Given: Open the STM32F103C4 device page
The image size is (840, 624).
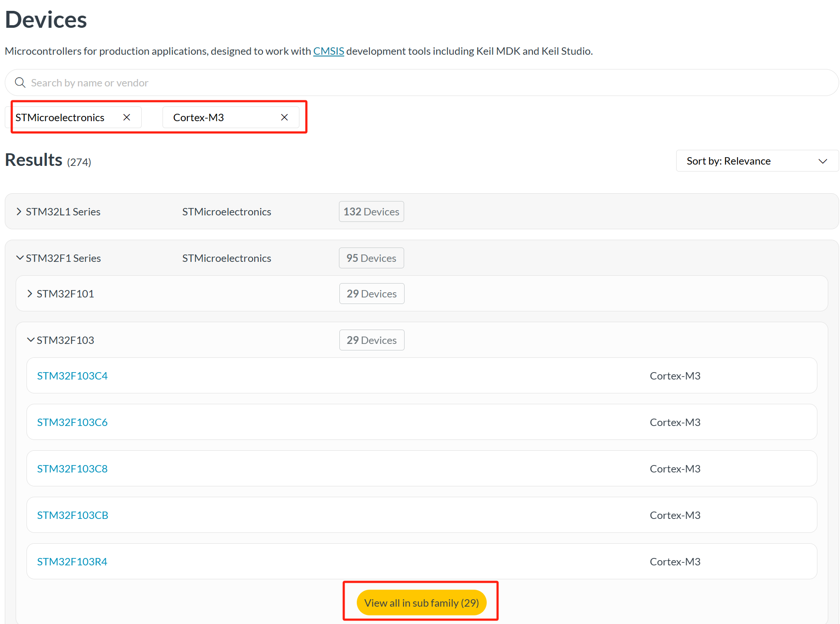Looking at the screenshot, I should click(x=72, y=376).
